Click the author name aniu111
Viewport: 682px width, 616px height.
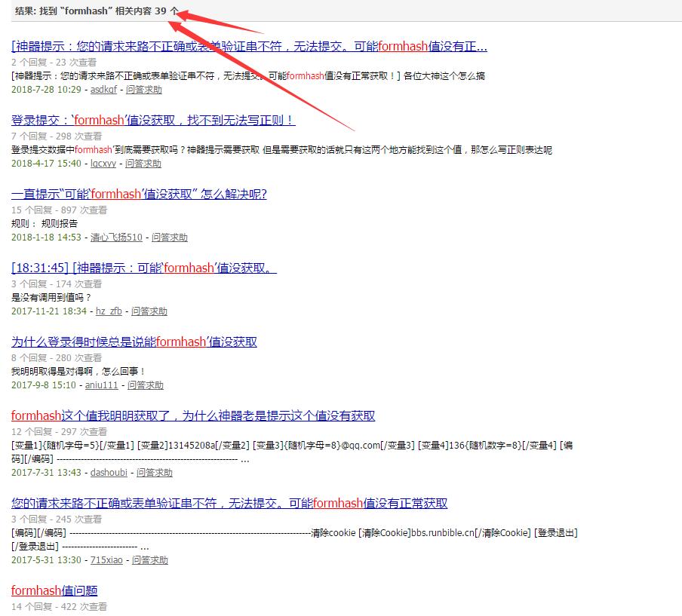[101, 385]
